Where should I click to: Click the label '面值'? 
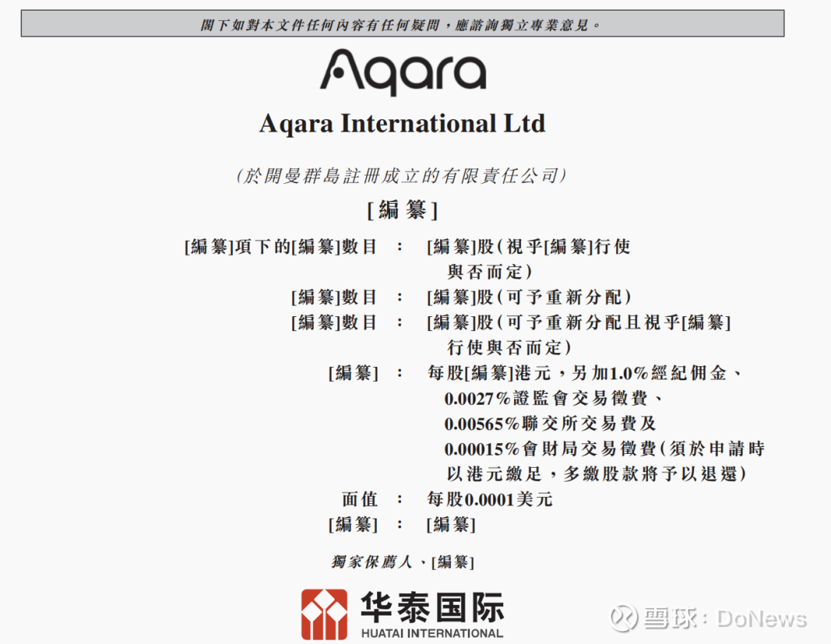(x=359, y=499)
